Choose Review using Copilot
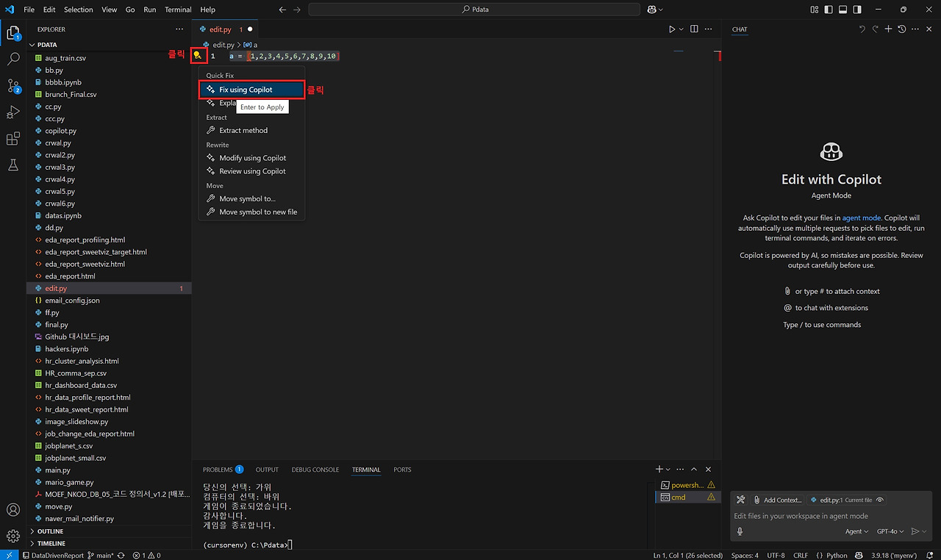The height and width of the screenshot is (560, 941). 251,171
